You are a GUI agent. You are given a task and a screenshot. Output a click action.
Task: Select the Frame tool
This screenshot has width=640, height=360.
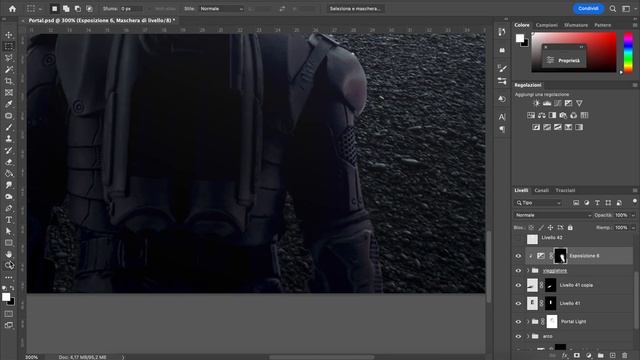[9, 93]
